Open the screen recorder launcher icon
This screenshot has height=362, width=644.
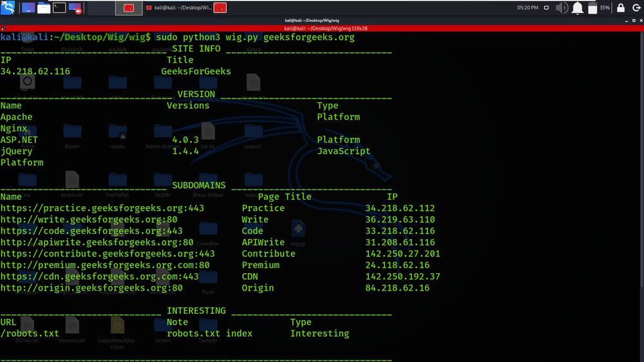pos(75,8)
